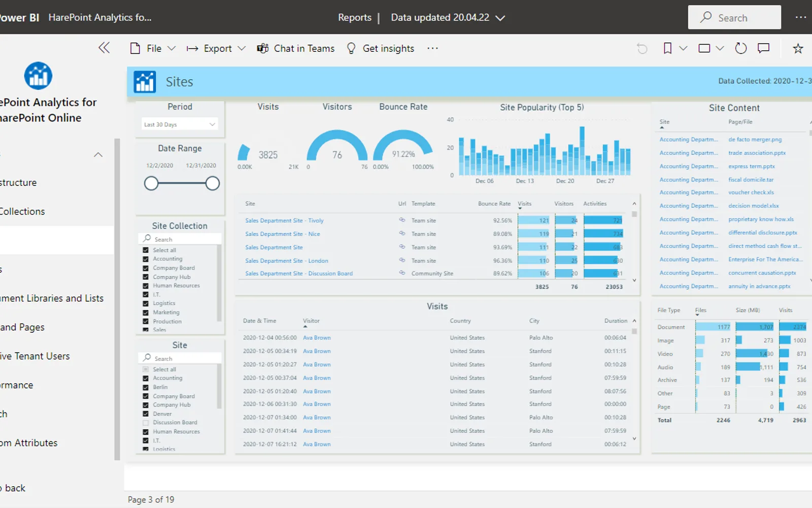812x508 pixels.
Task: Click the view rectangle icon
Action: point(704,48)
